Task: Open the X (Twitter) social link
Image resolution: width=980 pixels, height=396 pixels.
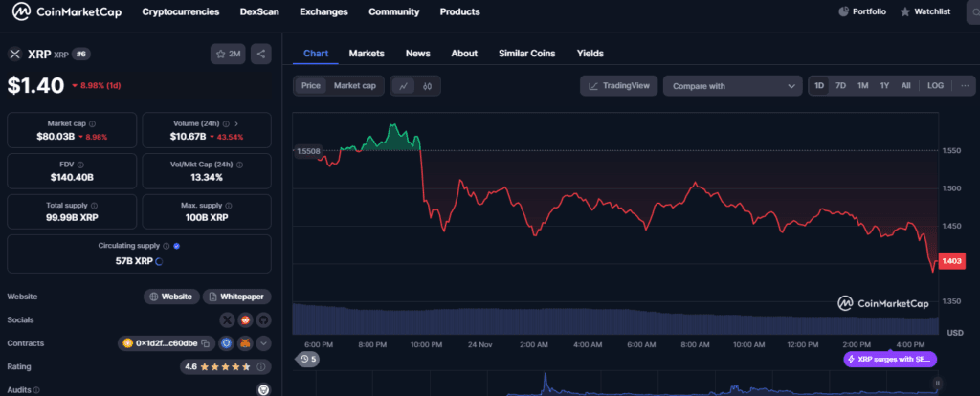Action: (x=228, y=319)
